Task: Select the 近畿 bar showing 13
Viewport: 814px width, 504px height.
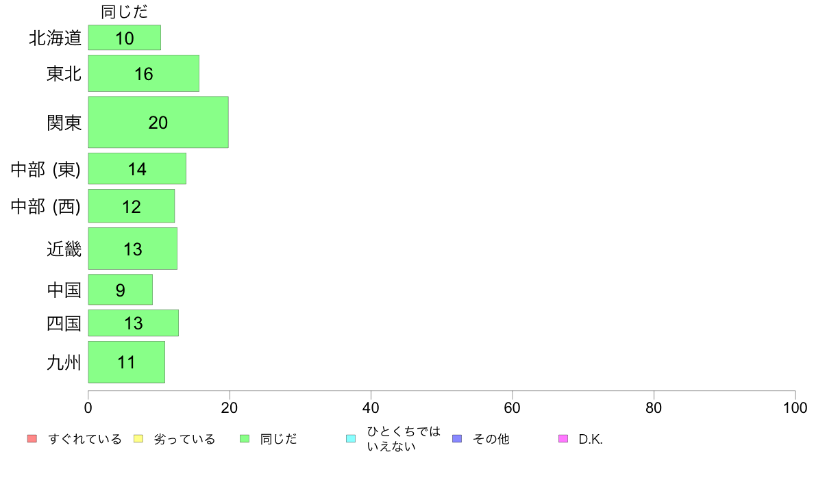Action: [x=133, y=249]
